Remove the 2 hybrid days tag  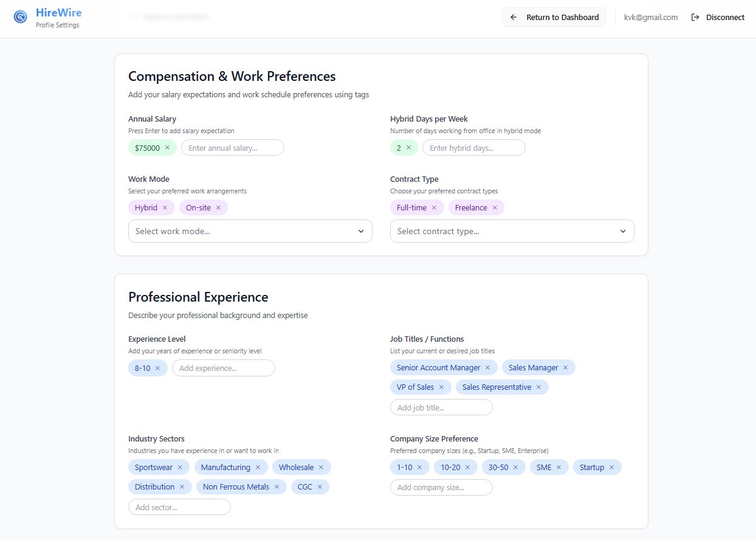(x=408, y=148)
